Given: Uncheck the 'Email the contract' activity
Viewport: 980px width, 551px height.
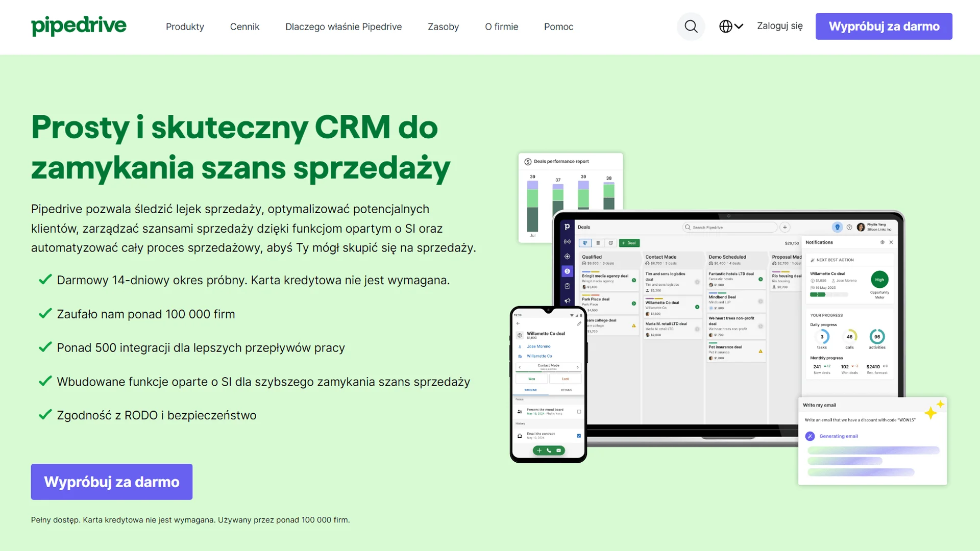Looking at the screenshot, I should coord(579,435).
